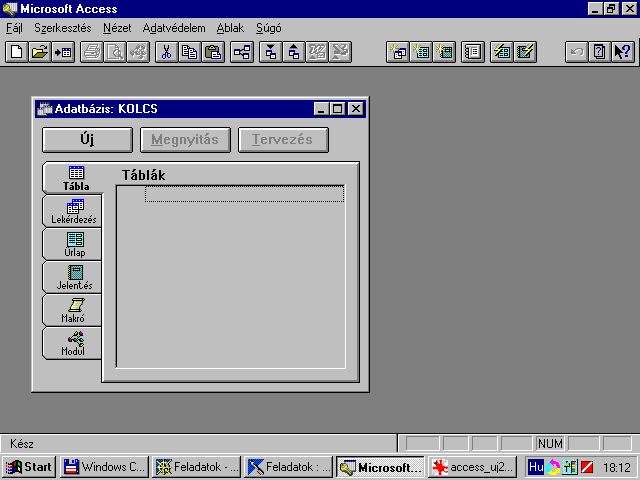Switch to the Jelentés tab
Screen dimensions: 640x480
(73, 278)
